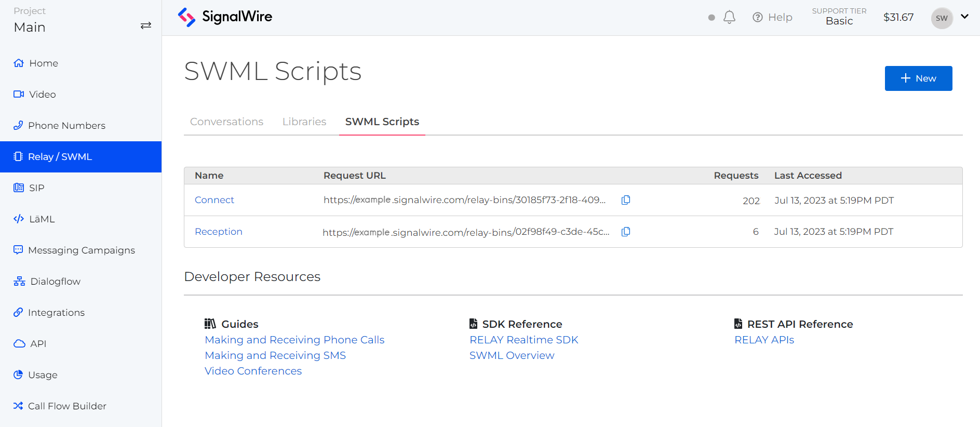Click the project switch arrows icon
Screen dimensions: 980x427
point(146,25)
